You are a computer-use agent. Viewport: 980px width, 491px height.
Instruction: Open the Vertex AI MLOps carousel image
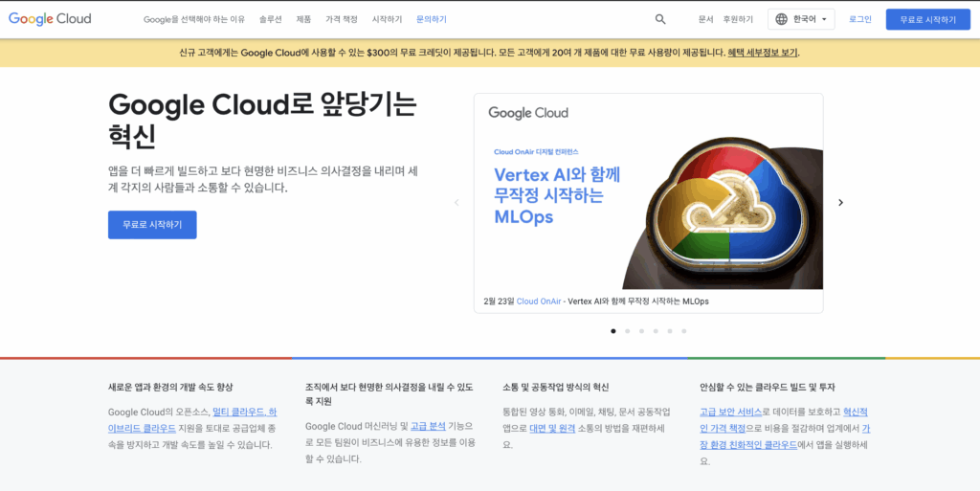point(648,191)
